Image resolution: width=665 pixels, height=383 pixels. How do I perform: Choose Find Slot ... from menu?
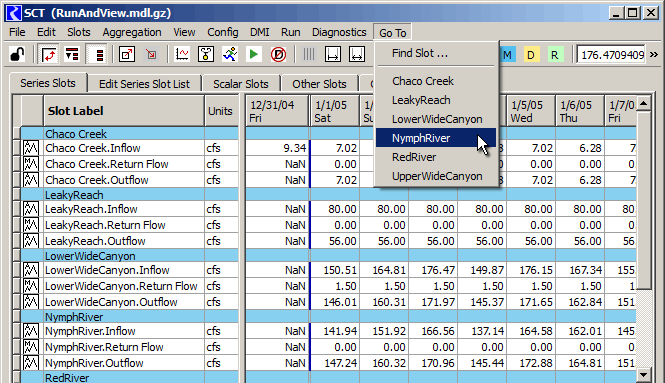pyautogui.click(x=436, y=53)
